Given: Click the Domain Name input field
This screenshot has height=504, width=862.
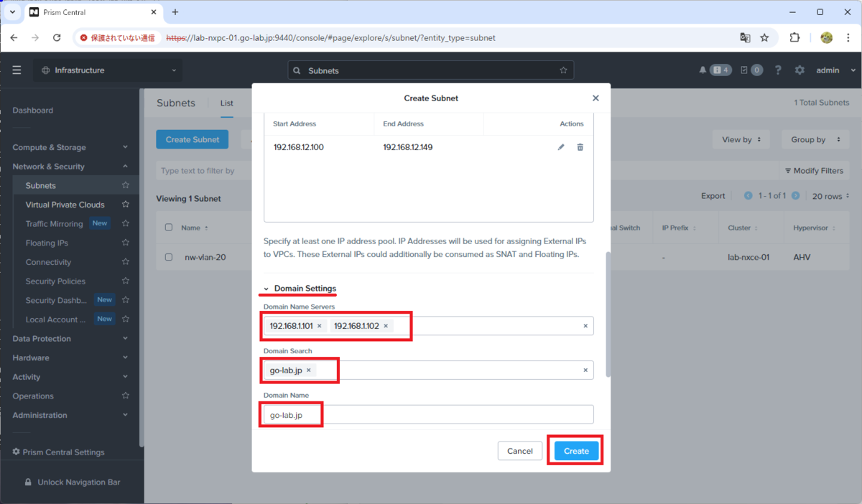Looking at the screenshot, I should pyautogui.click(x=429, y=414).
